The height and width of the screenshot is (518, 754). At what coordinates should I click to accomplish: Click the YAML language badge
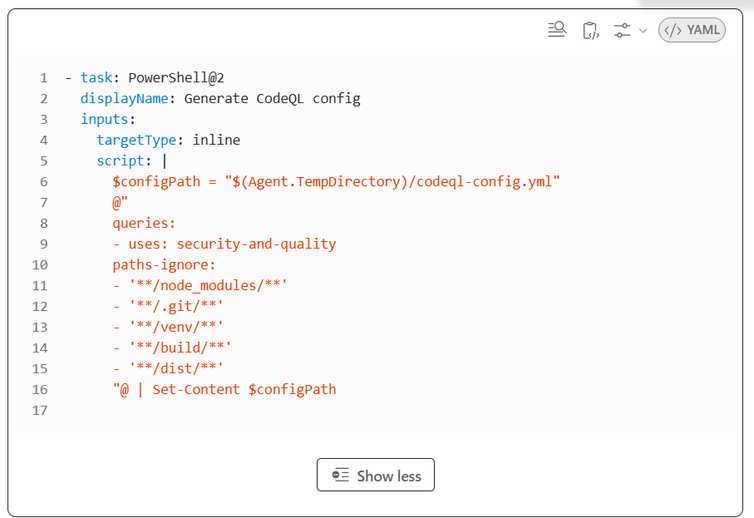pyautogui.click(x=691, y=30)
